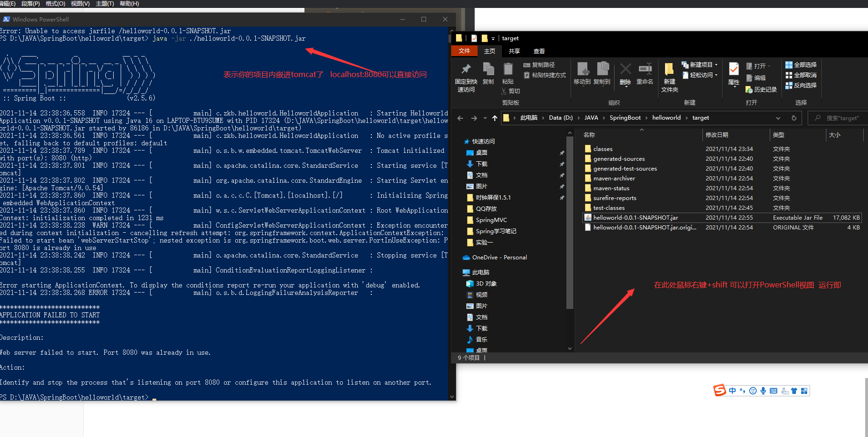Open the File (文件) ribbon tab
The height and width of the screenshot is (437, 868).
tap(464, 51)
